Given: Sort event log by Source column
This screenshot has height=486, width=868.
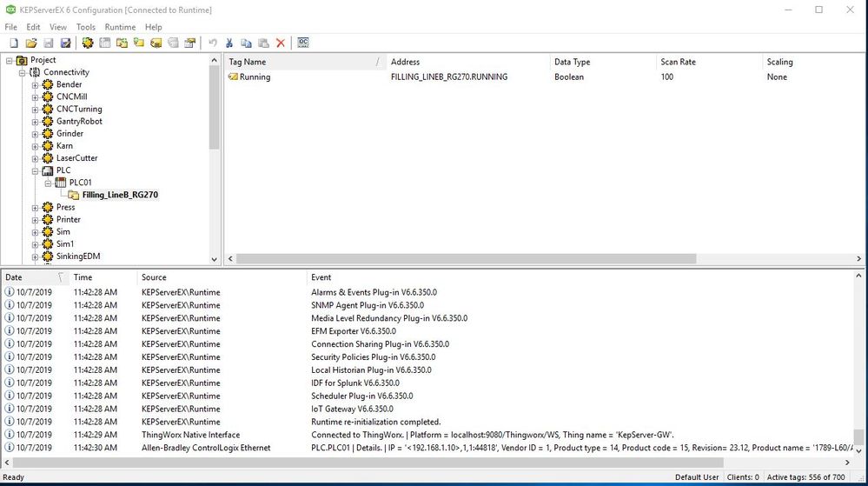Looking at the screenshot, I should tap(222, 277).
